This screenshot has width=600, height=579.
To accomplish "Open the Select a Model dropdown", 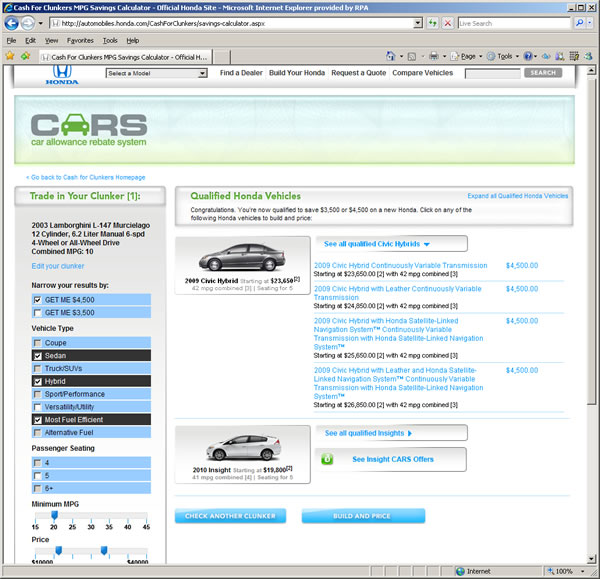I will point(155,73).
